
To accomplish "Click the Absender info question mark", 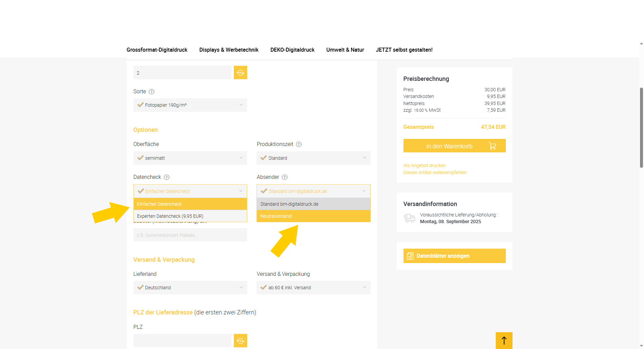I will pyautogui.click(x=284, y=177).
